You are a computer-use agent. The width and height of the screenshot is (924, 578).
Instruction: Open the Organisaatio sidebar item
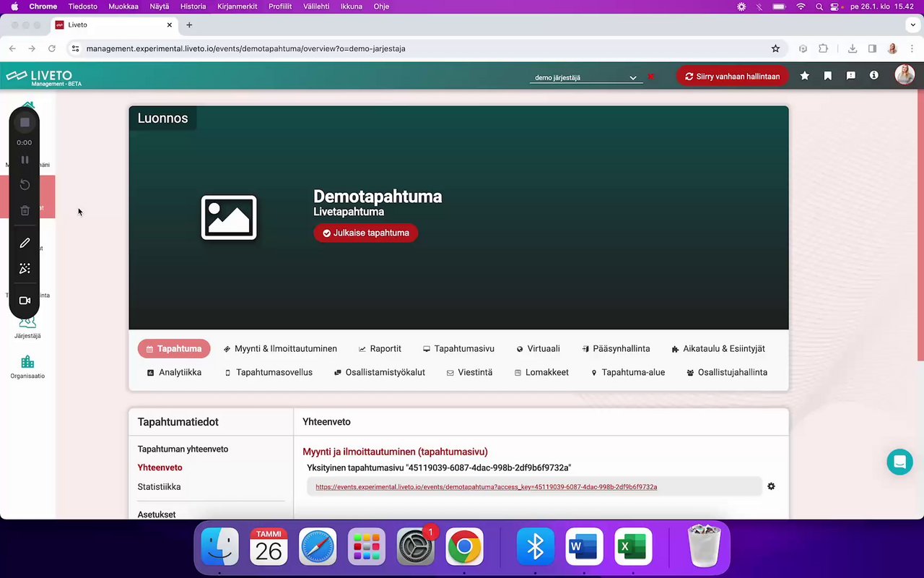[27, 367]
